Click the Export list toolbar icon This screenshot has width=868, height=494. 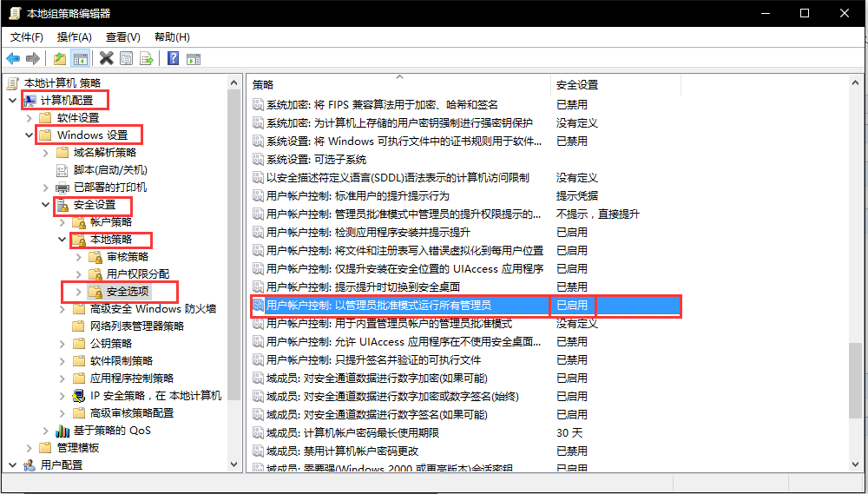point(147,59)
